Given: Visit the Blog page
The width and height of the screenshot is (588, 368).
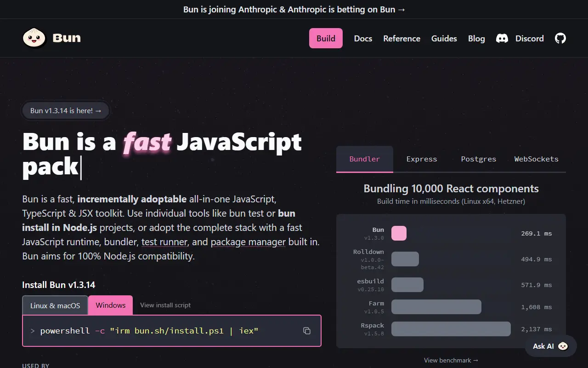Looking at the screenshot, I should tap(476, 39).
